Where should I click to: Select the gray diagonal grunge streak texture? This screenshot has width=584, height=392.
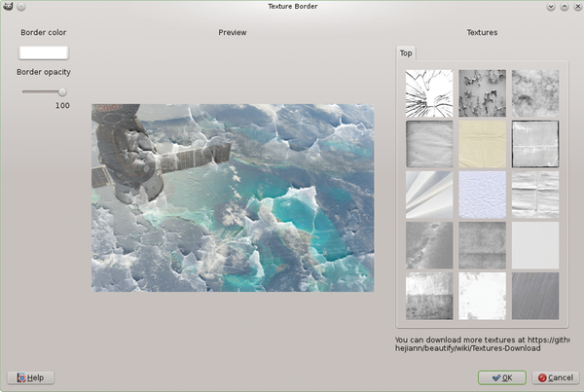pos(429,245)
